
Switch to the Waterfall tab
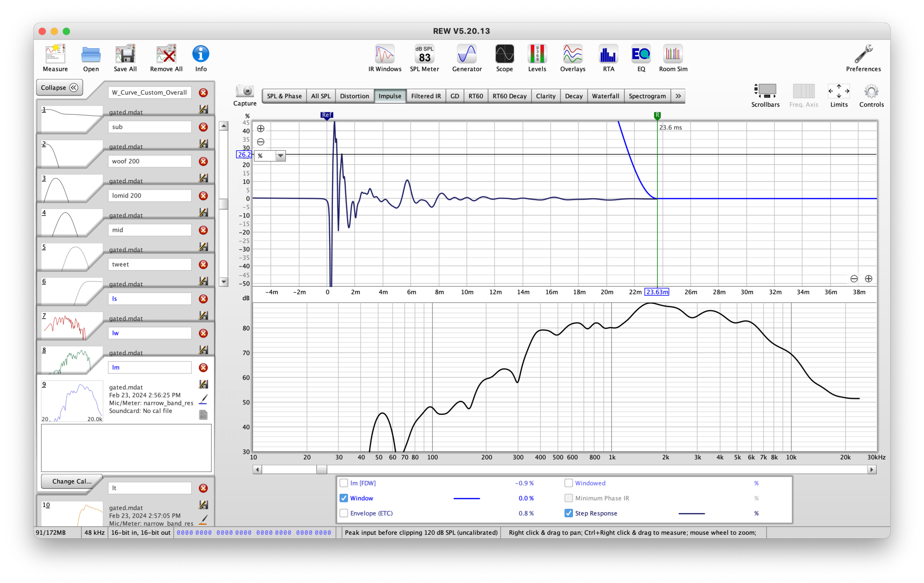605,96
